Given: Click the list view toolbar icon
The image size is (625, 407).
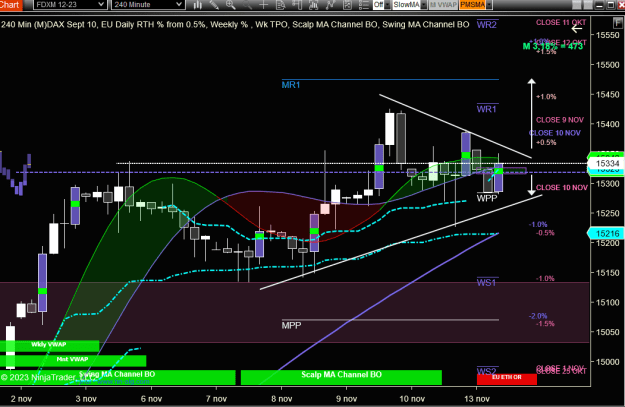Looking at the screenshot, I should pyautogui.click(x=364, y=5).
